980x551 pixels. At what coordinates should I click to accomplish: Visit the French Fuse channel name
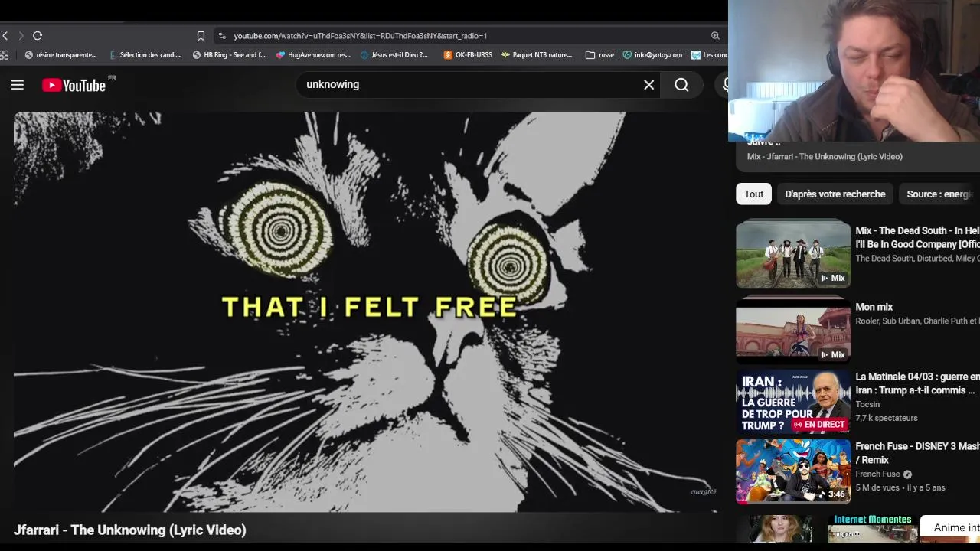tap(877, 474)
